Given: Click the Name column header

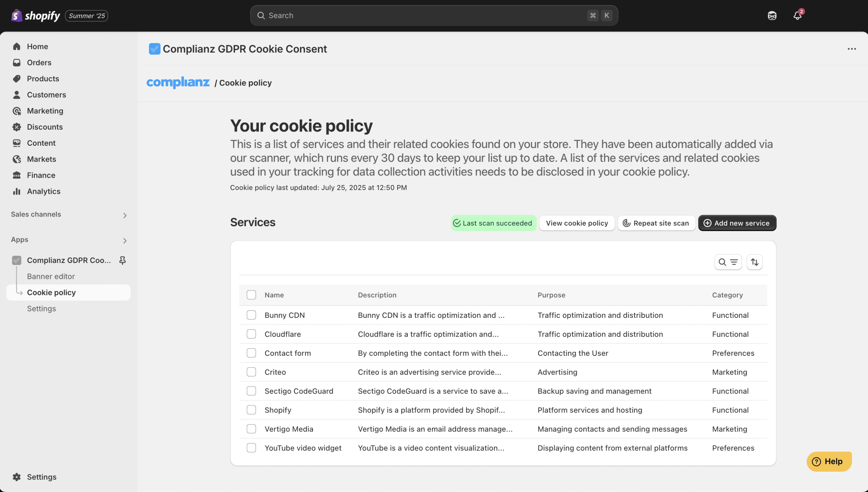Looking at the screenshot, I should click(274, 295).
